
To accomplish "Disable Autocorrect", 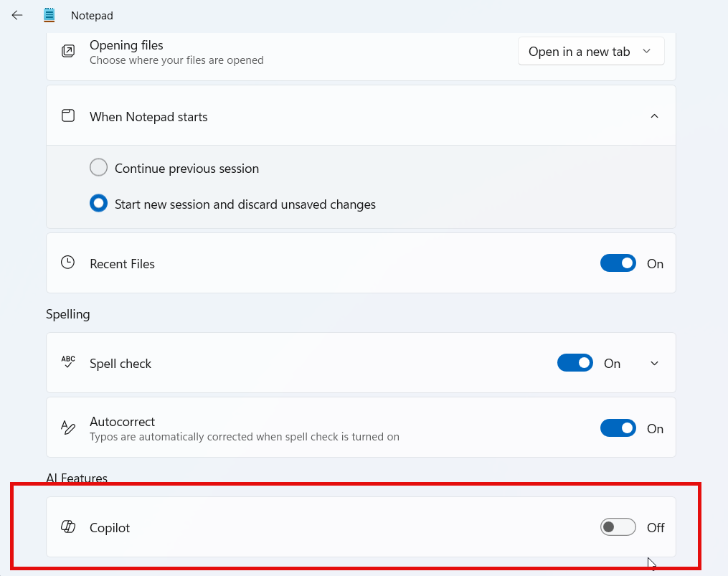I will [x=618, y=428].
